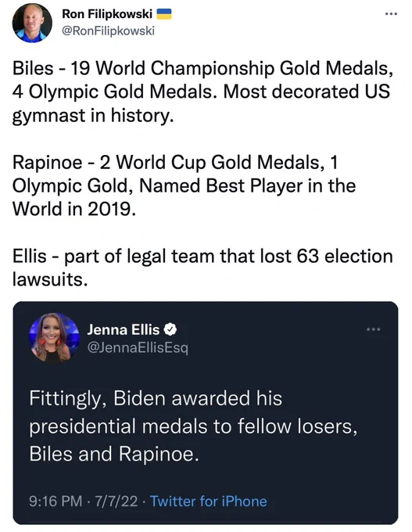412x532 pixels.
Task: Click the quoted tweet's dark card background
Action: click(x=206, y=412)
